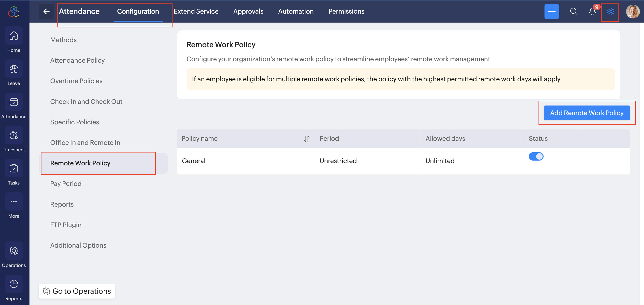644x305 pixels.
Task: Open the Tasks sidebar icon
Action: [14, 168]
